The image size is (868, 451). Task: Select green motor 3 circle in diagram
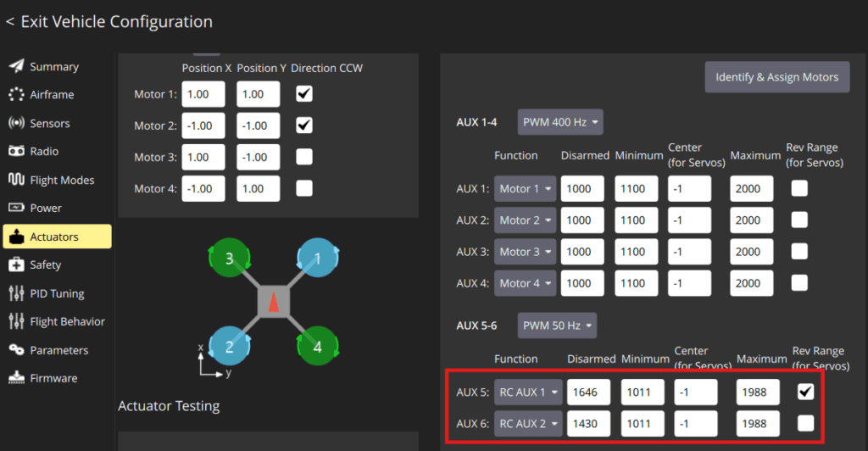[x=229, y=258]
